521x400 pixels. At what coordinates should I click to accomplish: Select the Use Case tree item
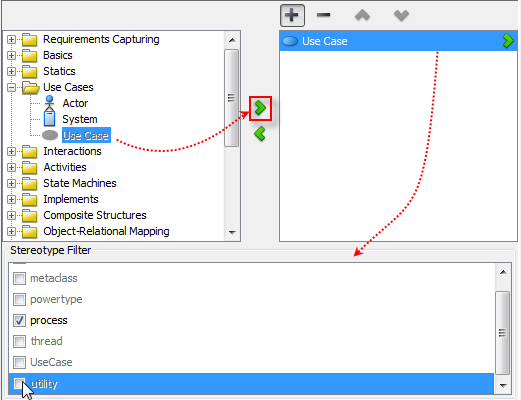coord(86,135)
